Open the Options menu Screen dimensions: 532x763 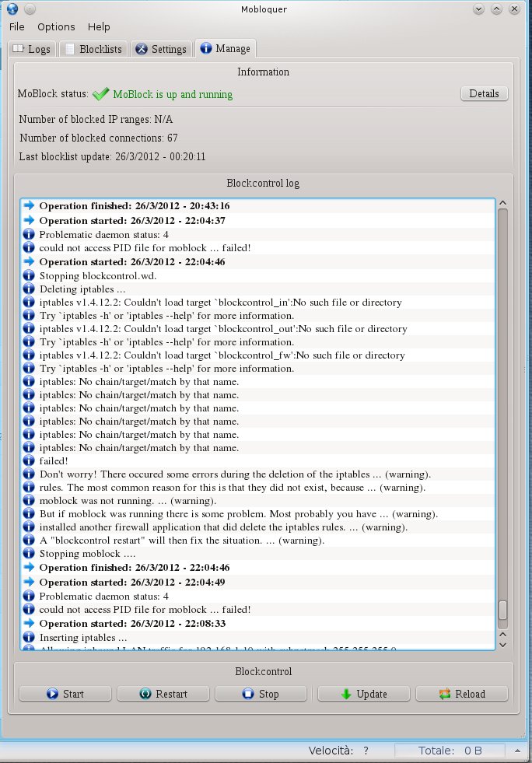point(56,26)
